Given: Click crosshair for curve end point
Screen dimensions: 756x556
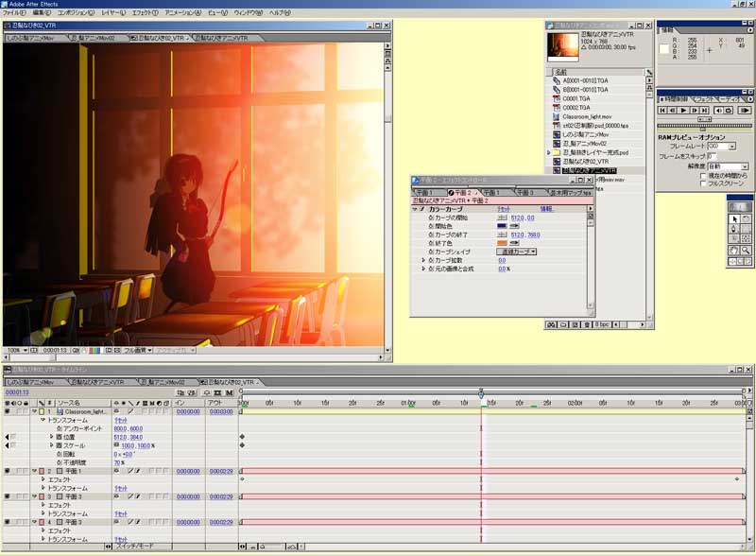Looking at the screenshot, I should [x=502, y=235].
